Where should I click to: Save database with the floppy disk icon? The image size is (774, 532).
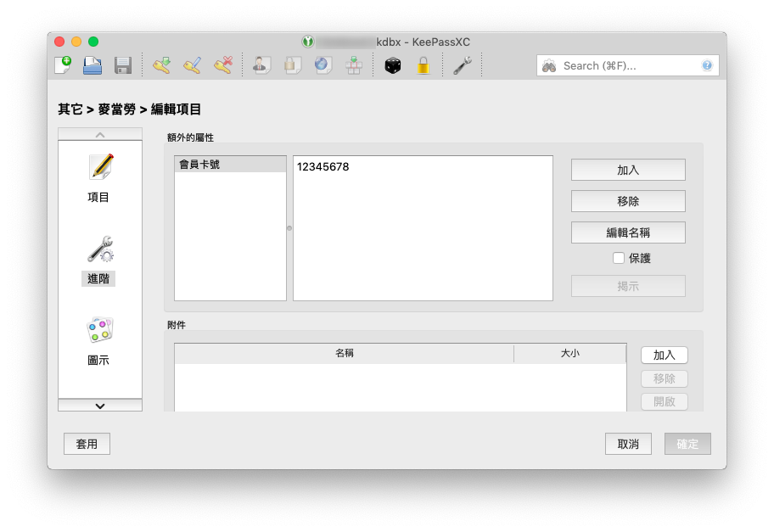pyautogui.click(x=123, y=65)
